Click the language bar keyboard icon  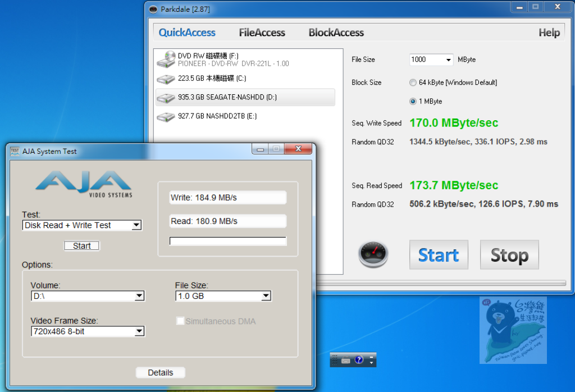coord(346,360)
